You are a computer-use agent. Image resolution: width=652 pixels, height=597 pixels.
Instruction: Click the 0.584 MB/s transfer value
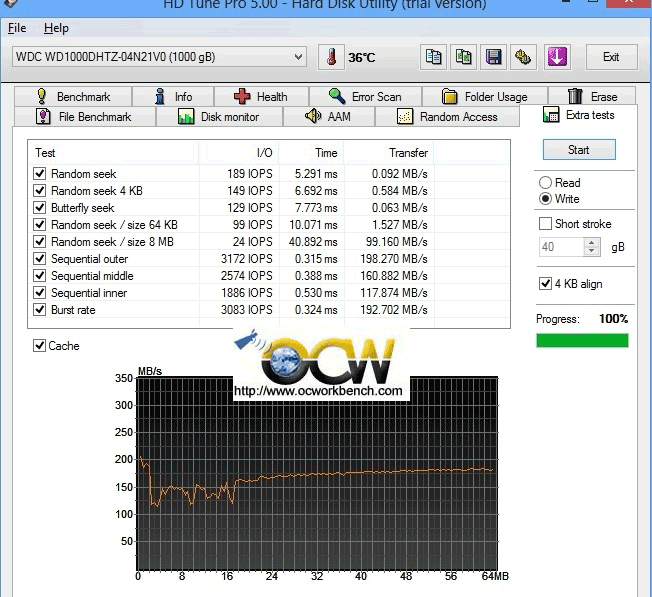(400, 190)
